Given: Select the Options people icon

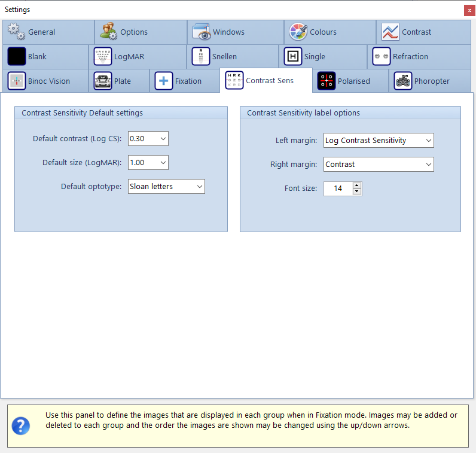Looking at the screenshot, I should click(109, 32).
